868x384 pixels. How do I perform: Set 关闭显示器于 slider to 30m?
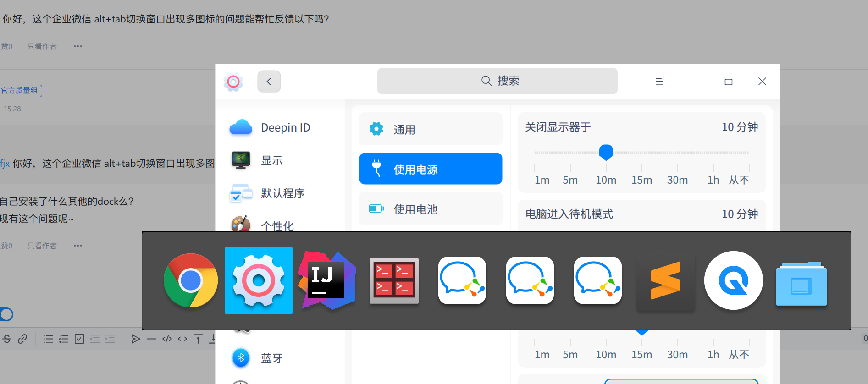tap(677, 180)
